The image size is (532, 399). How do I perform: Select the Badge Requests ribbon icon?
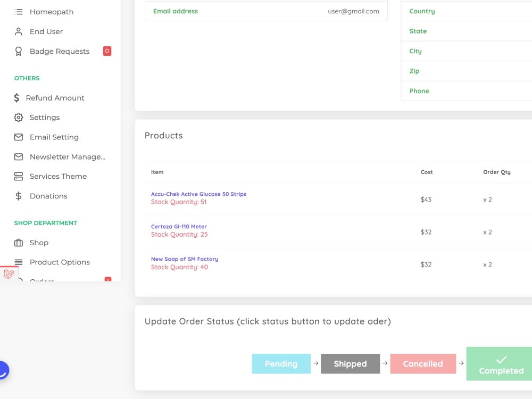coord(18,51)
